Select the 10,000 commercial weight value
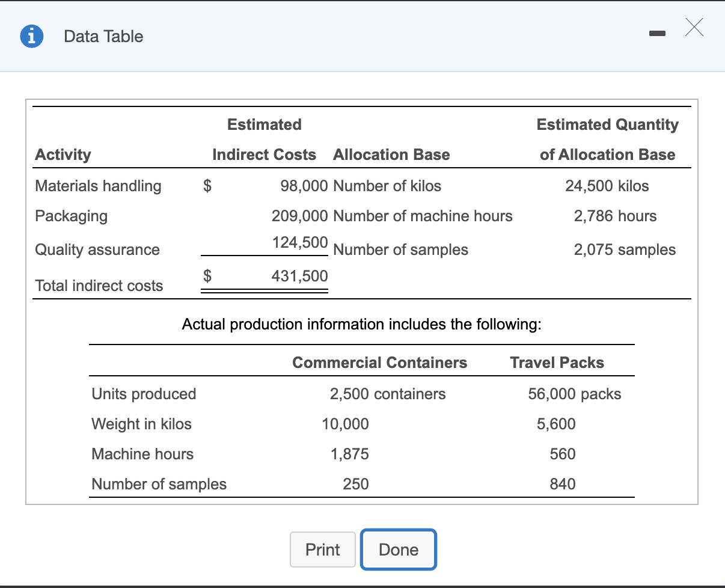This screenshot has height=588, width=725. 346,424
